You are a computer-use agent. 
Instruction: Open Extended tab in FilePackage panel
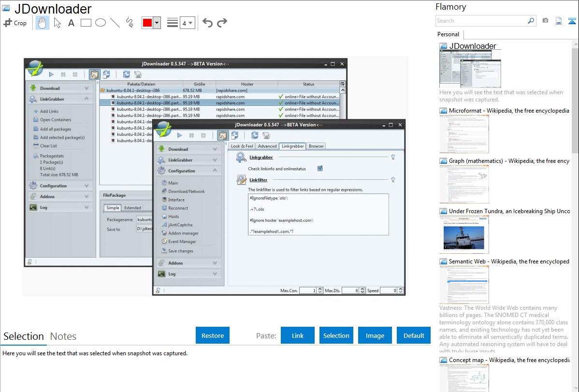click(x=132, y=208)
